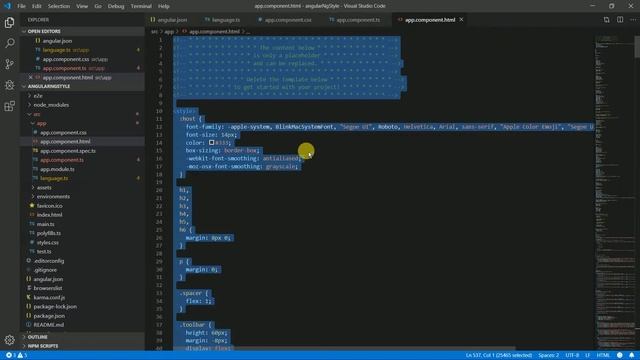The image size is (640, 360).
Task: Split the editor to the right
Action: 620,20
